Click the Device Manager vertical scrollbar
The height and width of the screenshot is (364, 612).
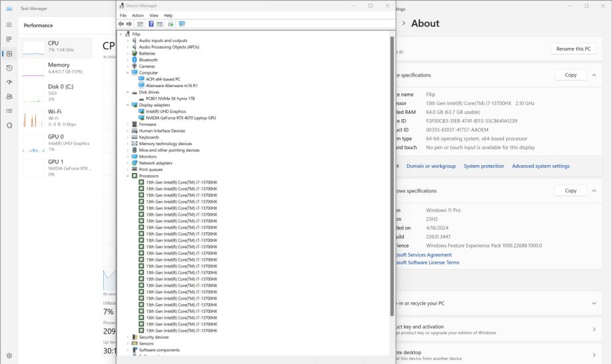[392, 176]
